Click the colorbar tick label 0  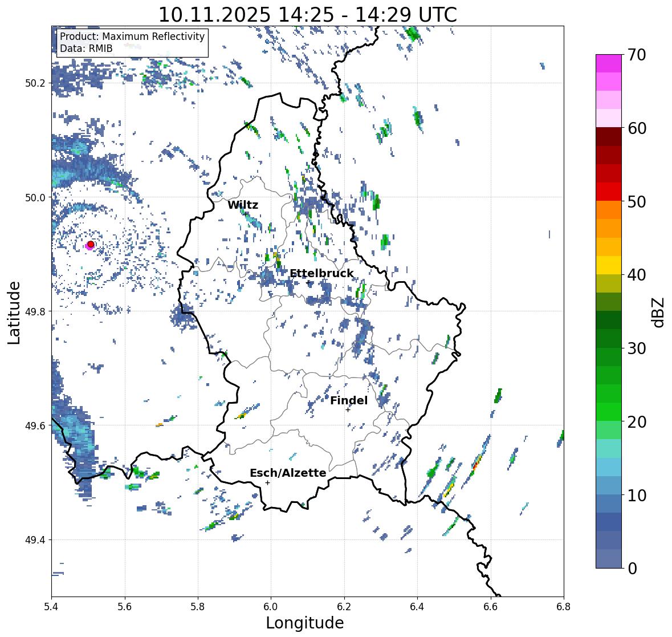(632, 569)
